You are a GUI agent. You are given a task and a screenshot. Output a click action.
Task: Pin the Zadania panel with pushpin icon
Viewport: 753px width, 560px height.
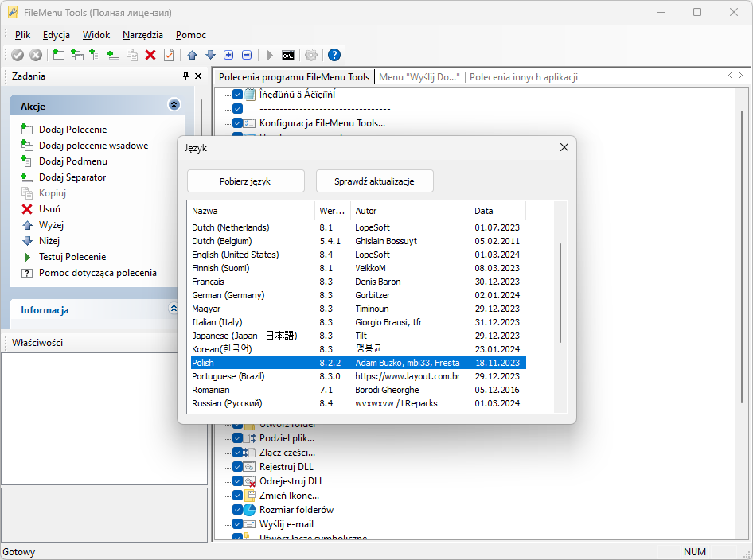185,76
